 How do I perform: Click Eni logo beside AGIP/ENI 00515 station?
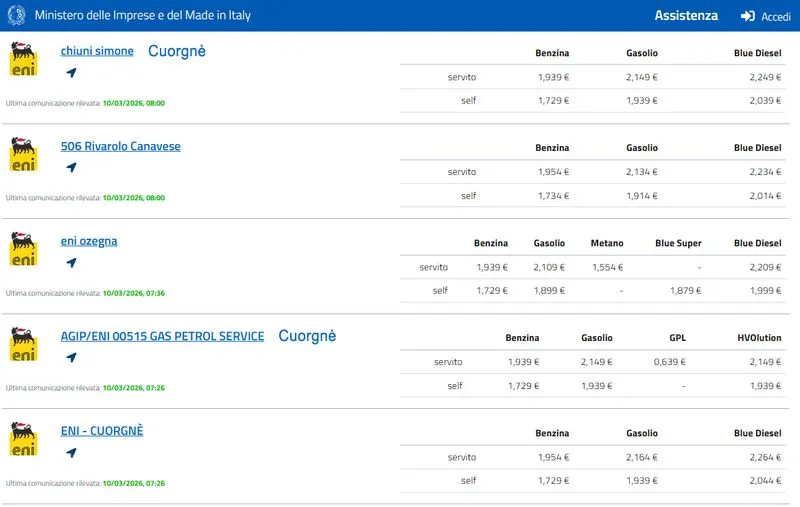tap(23, 345)
